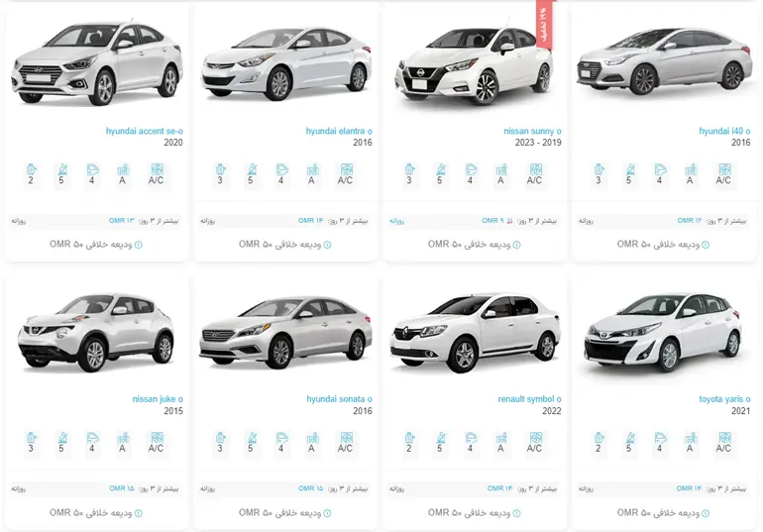Click the OMR 15 price on nissan juke

121,488
